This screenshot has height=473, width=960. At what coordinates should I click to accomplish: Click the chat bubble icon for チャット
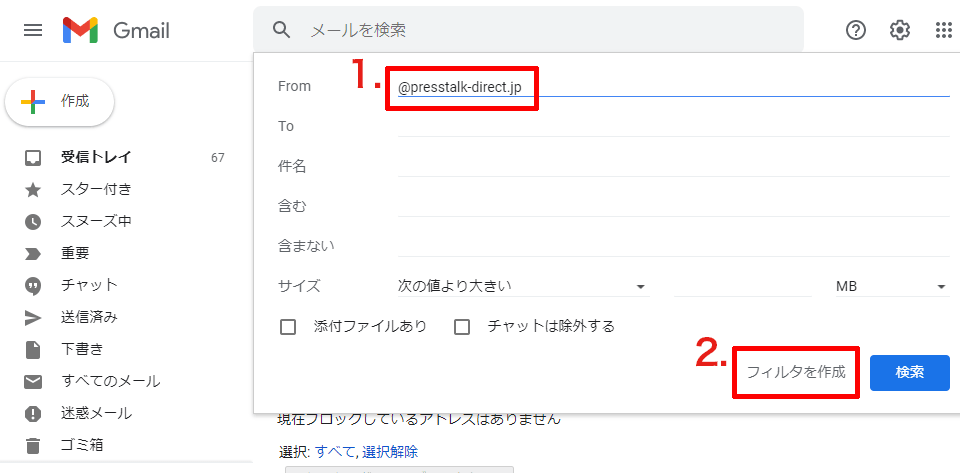click(32, 286)
